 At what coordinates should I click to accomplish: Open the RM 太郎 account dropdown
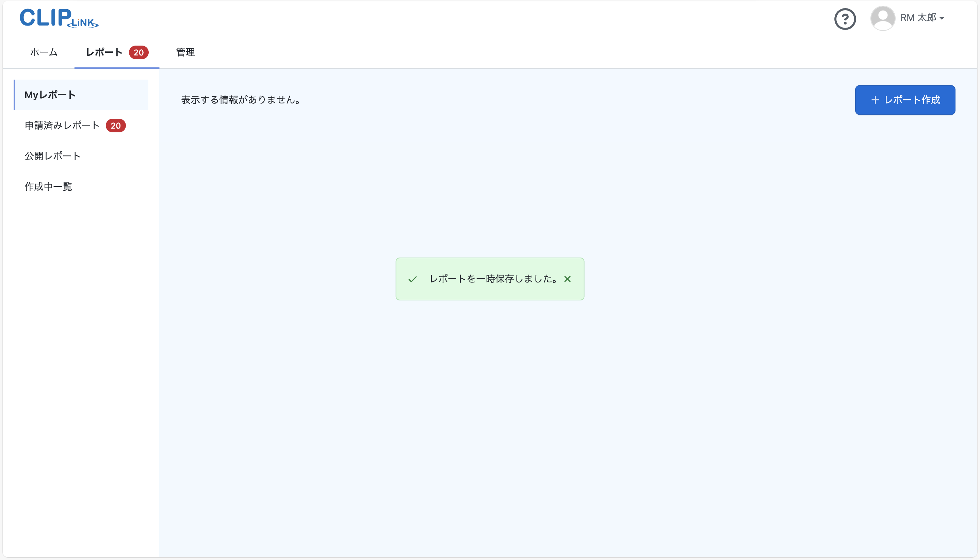tap(920, 18)
